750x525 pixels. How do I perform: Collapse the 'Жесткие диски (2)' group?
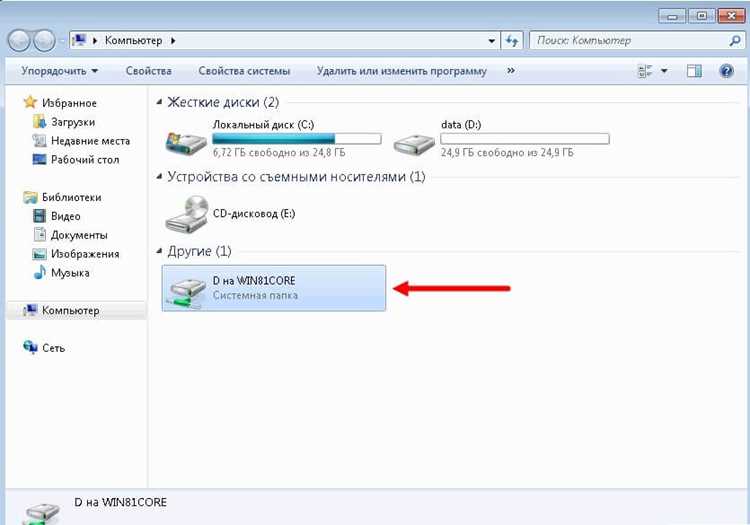159,102
